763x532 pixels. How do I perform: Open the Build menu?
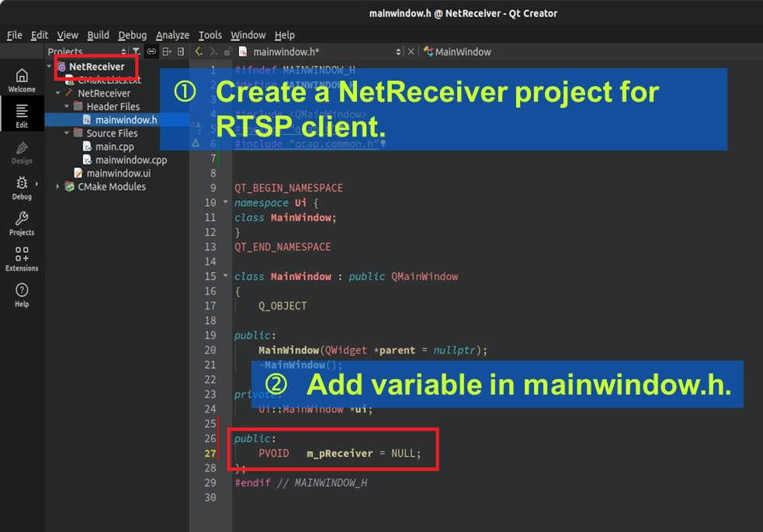98,35
